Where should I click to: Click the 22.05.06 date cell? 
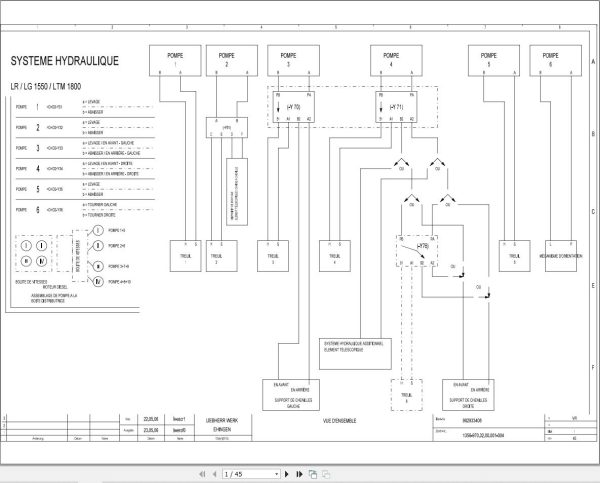click(x=151, y=419)
